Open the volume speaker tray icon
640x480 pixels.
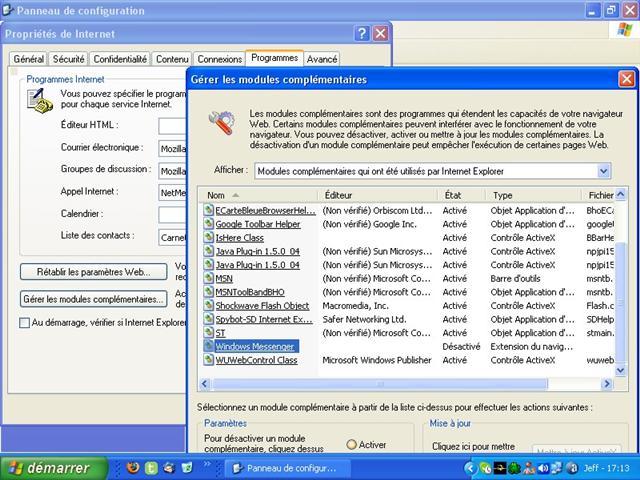pyautogui.click(x=543, y=468)
